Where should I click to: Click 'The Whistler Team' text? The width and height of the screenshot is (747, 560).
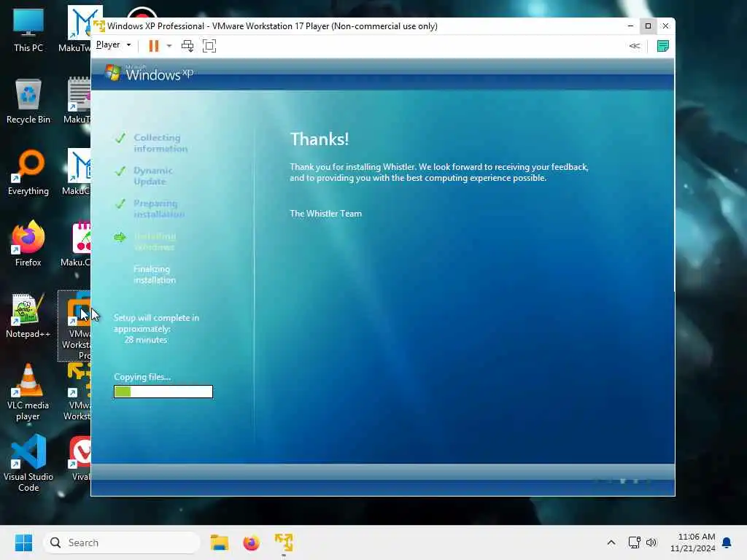(x=326, y=214)
